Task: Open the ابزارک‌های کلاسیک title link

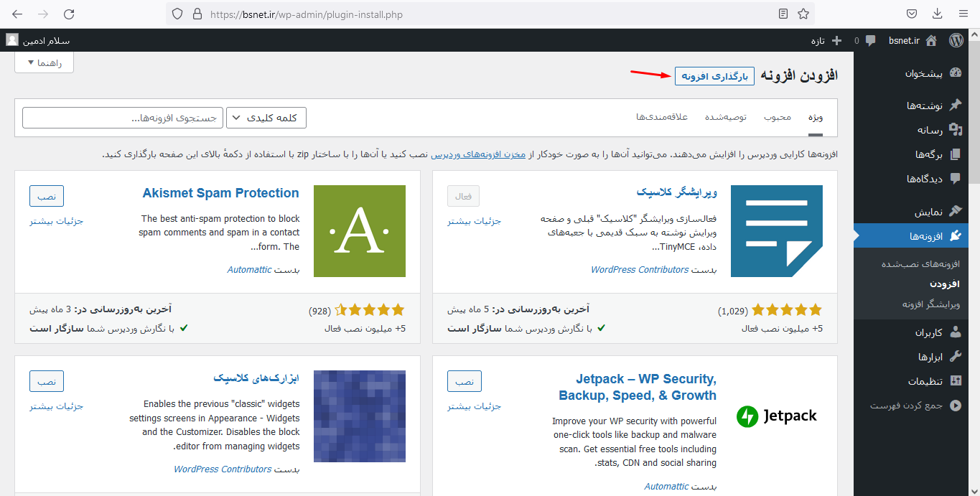Action: (256, 378)
